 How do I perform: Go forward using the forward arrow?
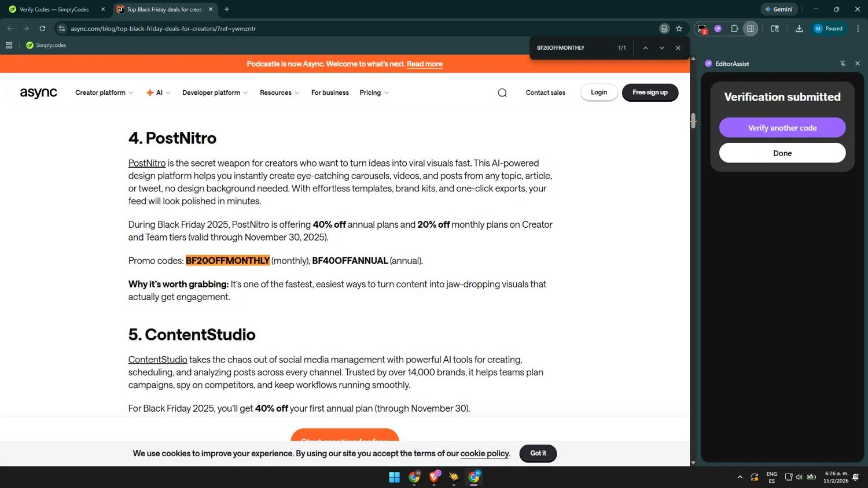coord(26,28)
